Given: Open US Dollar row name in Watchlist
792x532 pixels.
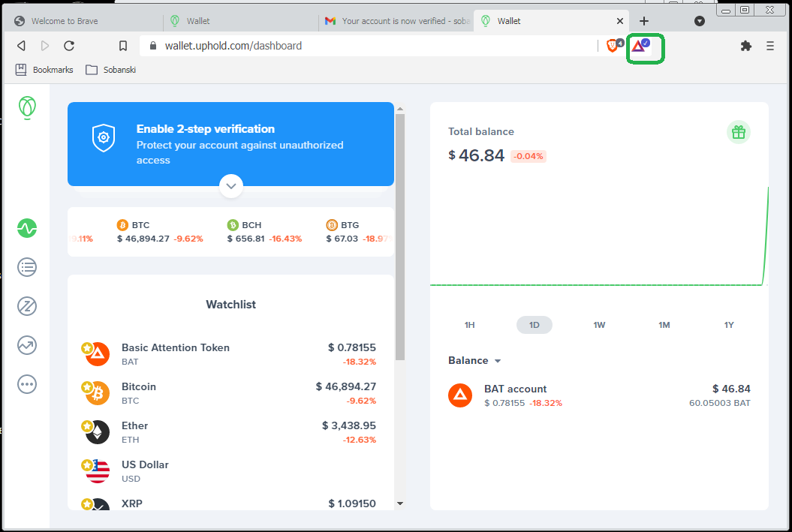Looking at the screenshot, I should [145, 464].
